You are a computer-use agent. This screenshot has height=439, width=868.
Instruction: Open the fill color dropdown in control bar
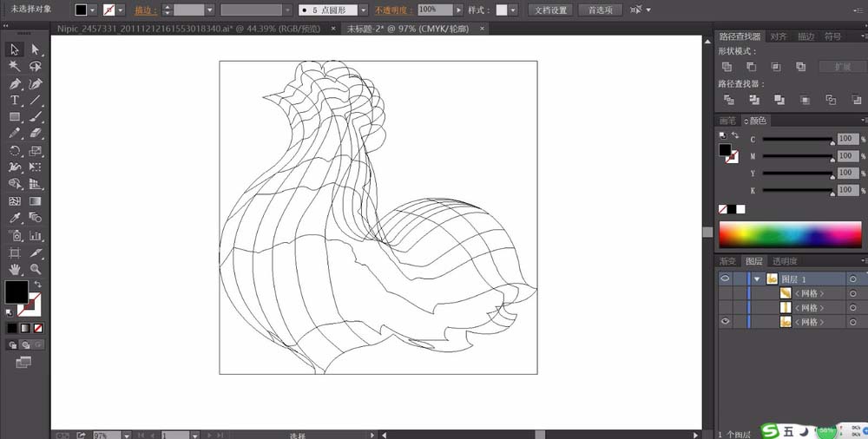coord(93,10)
